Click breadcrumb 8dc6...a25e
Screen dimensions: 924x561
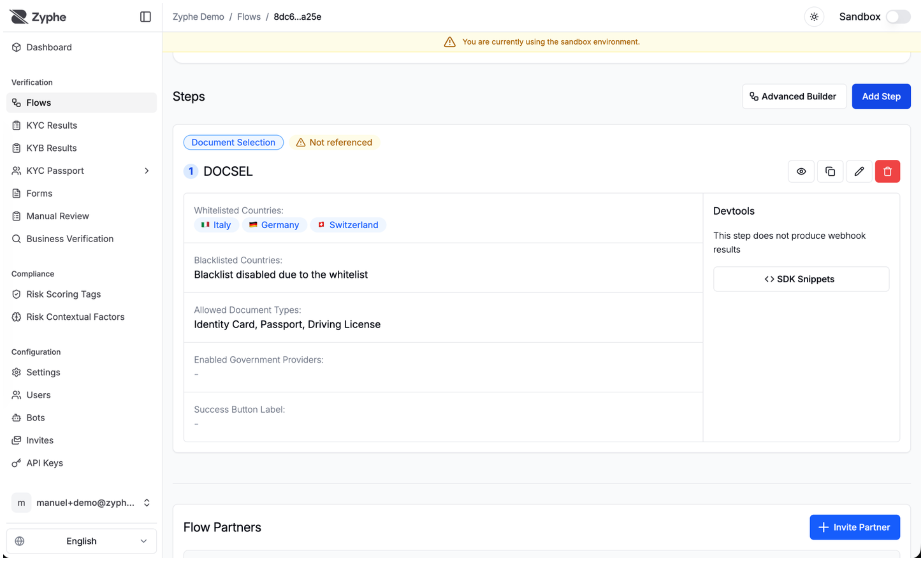297,17
